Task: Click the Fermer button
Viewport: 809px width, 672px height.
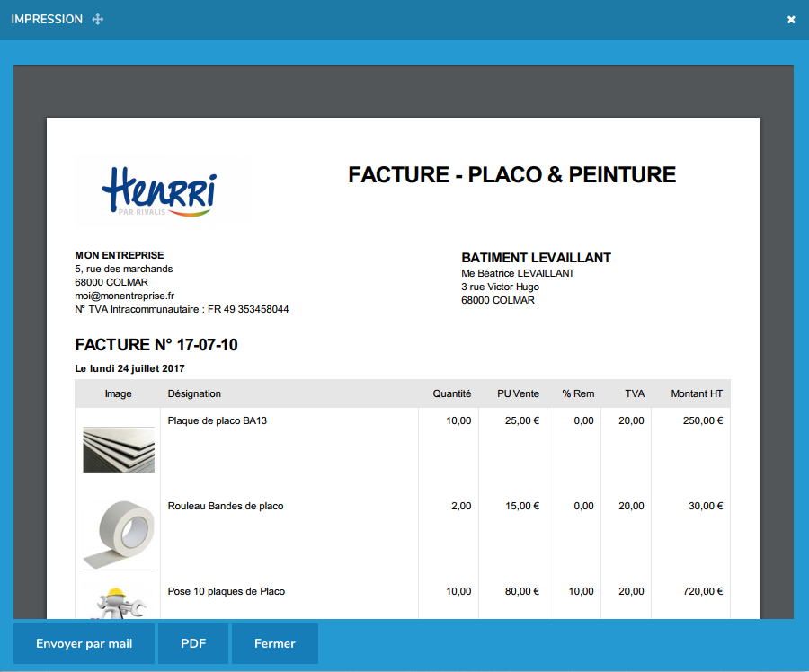Action: 274,643
